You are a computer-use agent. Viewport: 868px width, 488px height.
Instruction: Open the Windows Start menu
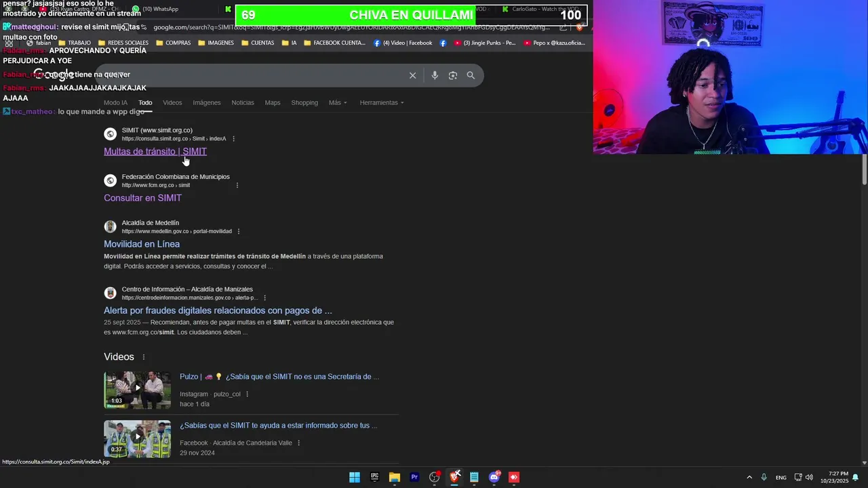click(355, 477)
